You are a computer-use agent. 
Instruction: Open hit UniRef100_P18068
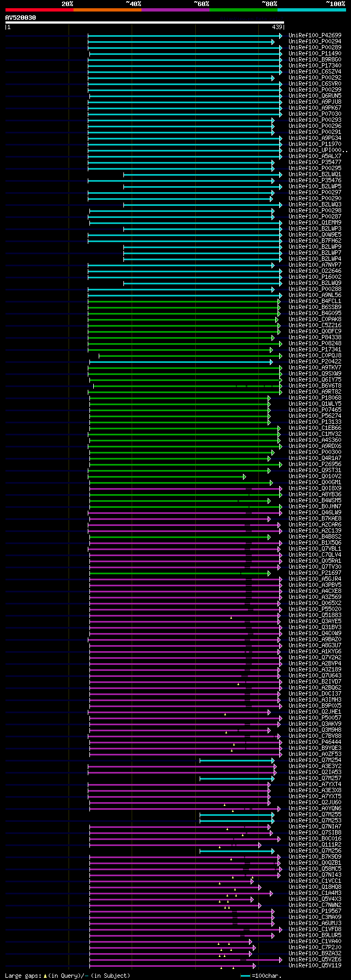tap(315, 398)
